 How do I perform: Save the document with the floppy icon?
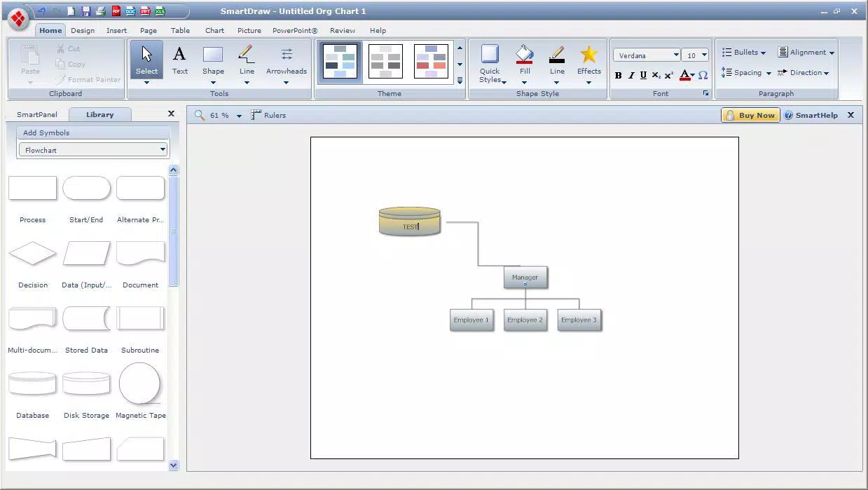click(x=86, y=11)
